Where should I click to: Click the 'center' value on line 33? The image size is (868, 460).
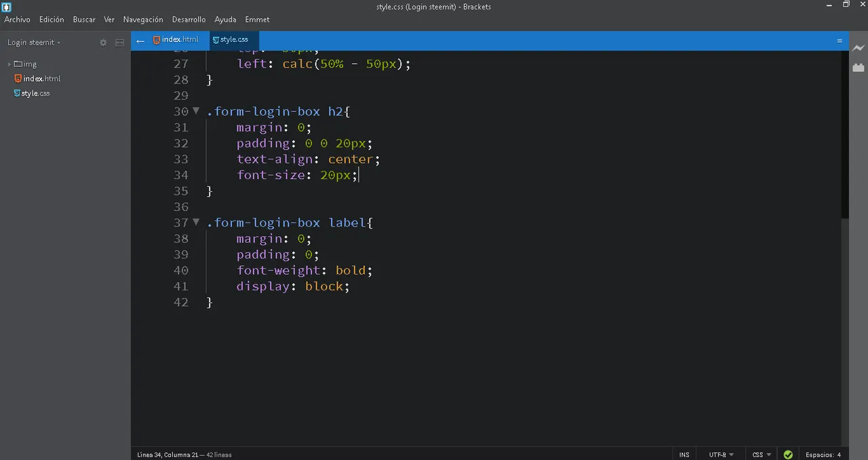pos(351,159)
